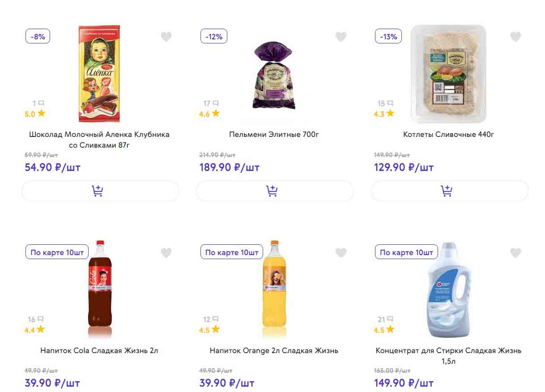
Task: Toggle favorite heart on Пельмени Элитные
Action: (341, 37)
